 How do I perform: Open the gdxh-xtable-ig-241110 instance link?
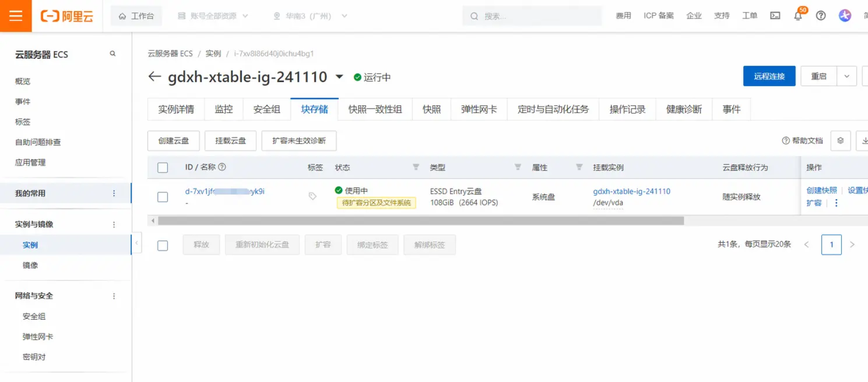click(631, 192)
